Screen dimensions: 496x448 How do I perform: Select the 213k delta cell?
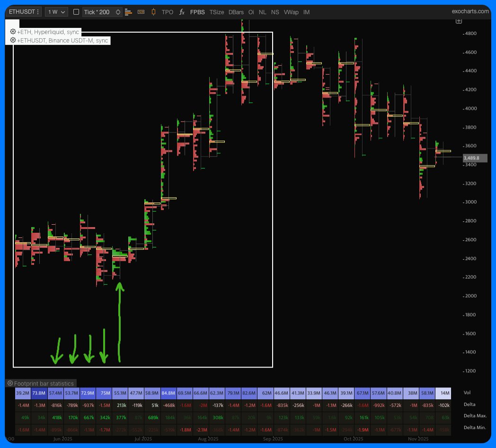[120, 405]
